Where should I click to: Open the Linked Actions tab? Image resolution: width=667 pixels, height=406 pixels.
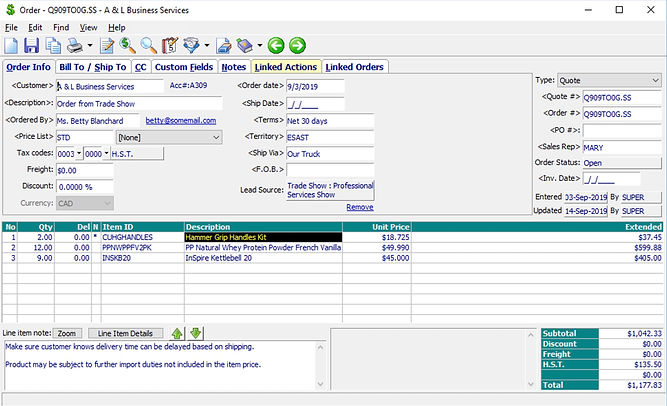click(286, 67)
